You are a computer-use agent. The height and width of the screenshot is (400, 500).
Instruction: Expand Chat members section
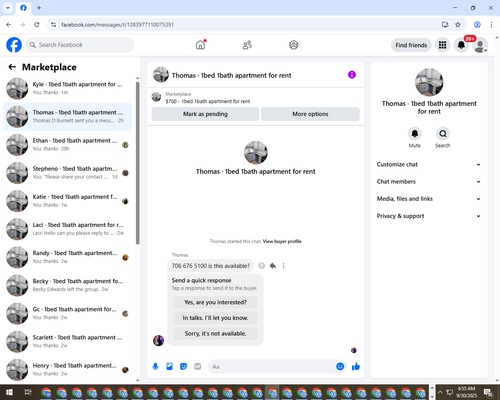(x=429, y=182)
